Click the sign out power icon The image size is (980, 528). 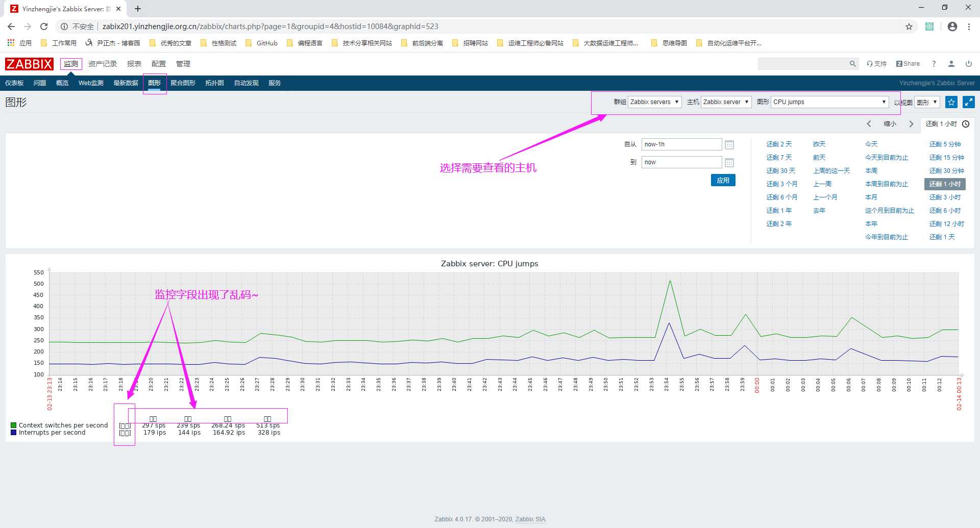tap(969, 64)
